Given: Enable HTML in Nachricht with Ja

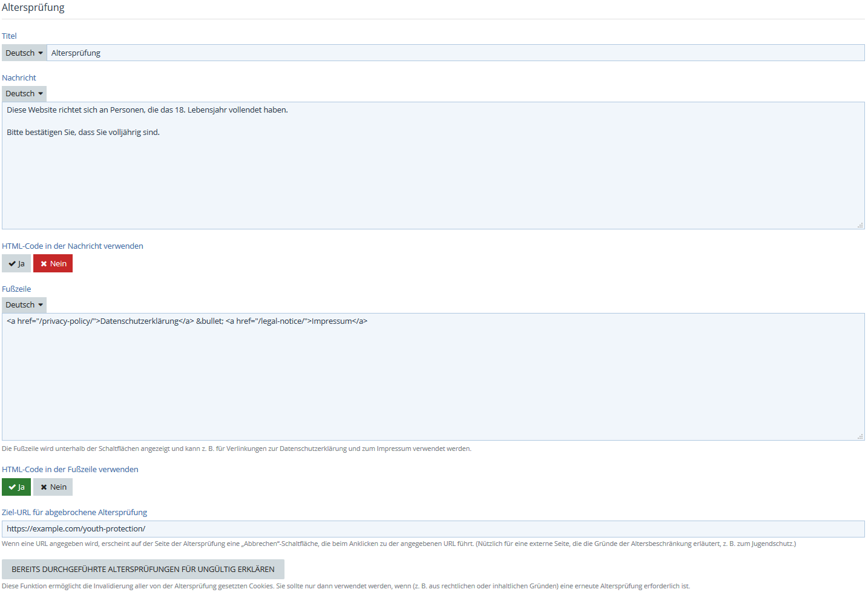Looking at the screenshot, I should [16, 264].
